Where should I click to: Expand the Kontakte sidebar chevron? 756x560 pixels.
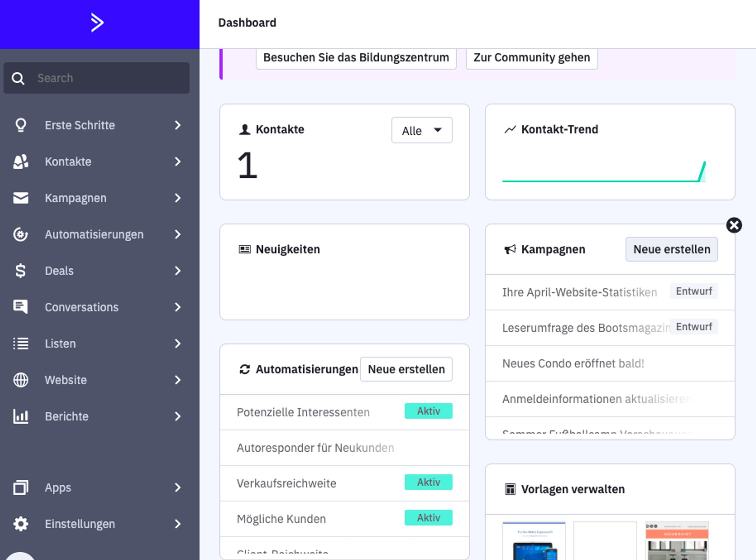178,161
